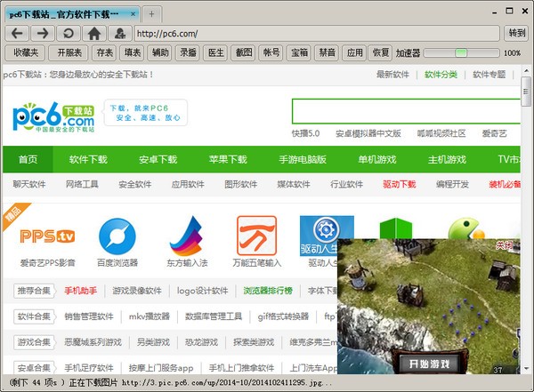
Task: Click 医生 toolbar button
Action: (215, 52)
